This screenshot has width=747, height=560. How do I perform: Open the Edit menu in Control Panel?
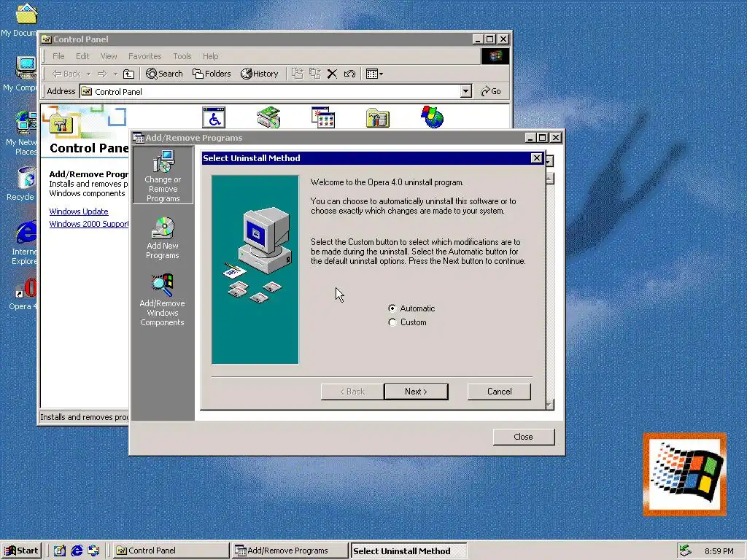82,56
